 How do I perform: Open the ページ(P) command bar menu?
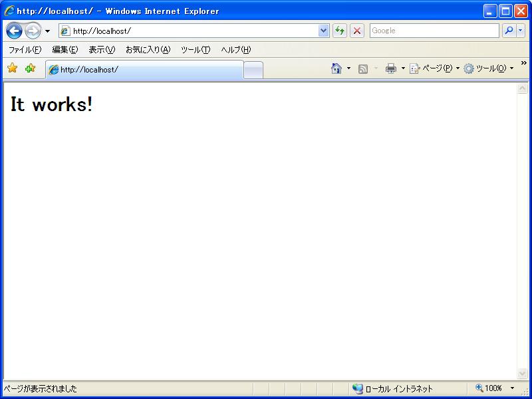click(x=435, y=68)
